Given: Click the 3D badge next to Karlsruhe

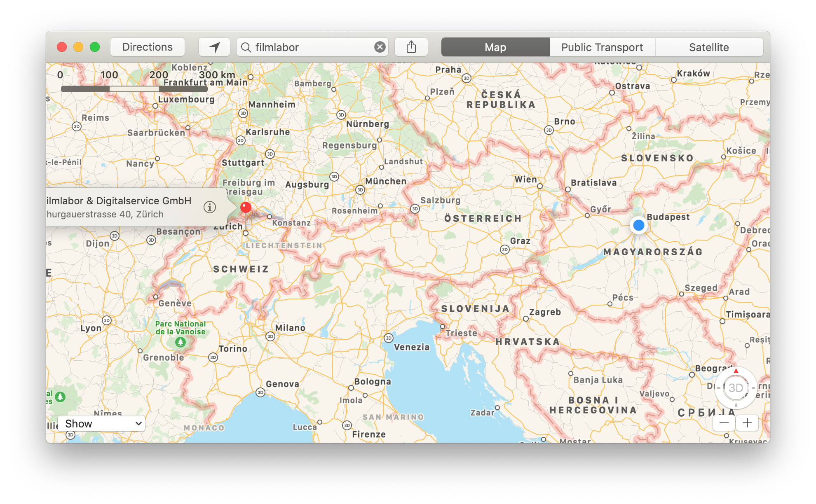Looking at the screenshot, I should [241, 140].
